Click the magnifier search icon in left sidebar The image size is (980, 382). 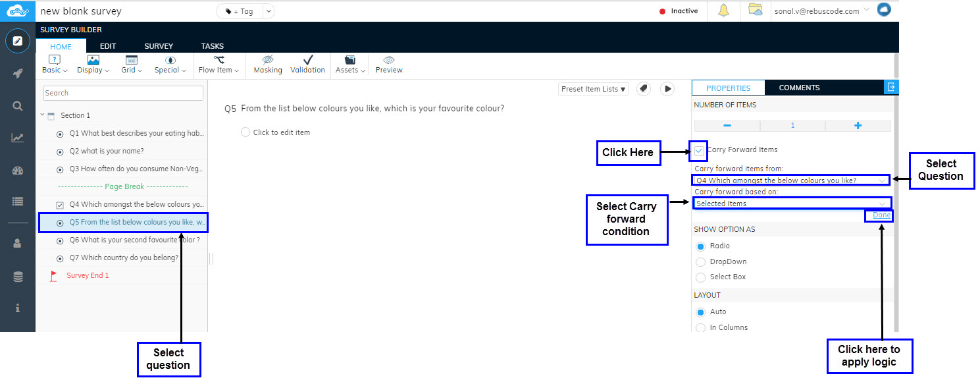click(x=18, y=105)
